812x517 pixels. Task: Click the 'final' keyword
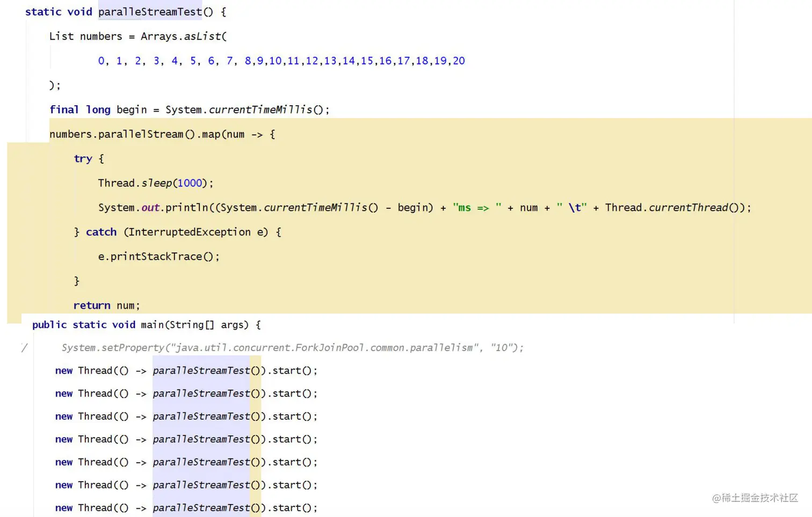pos(64,110)
